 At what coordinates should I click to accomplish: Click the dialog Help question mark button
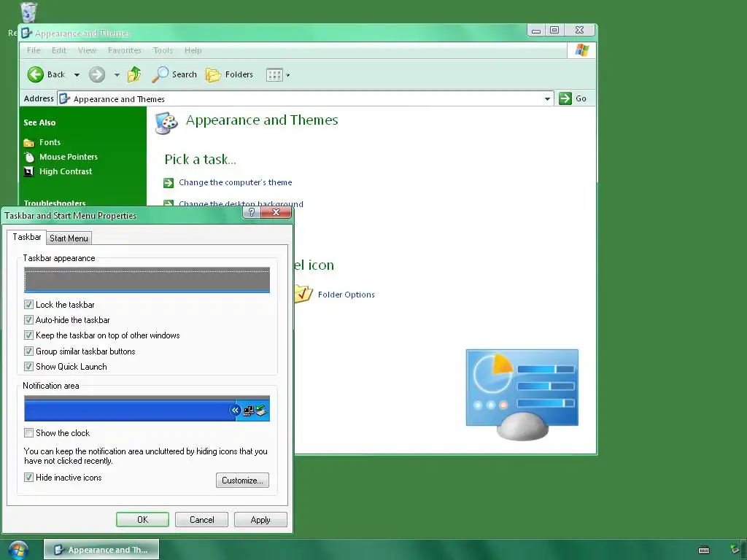(x=252, y=212)
